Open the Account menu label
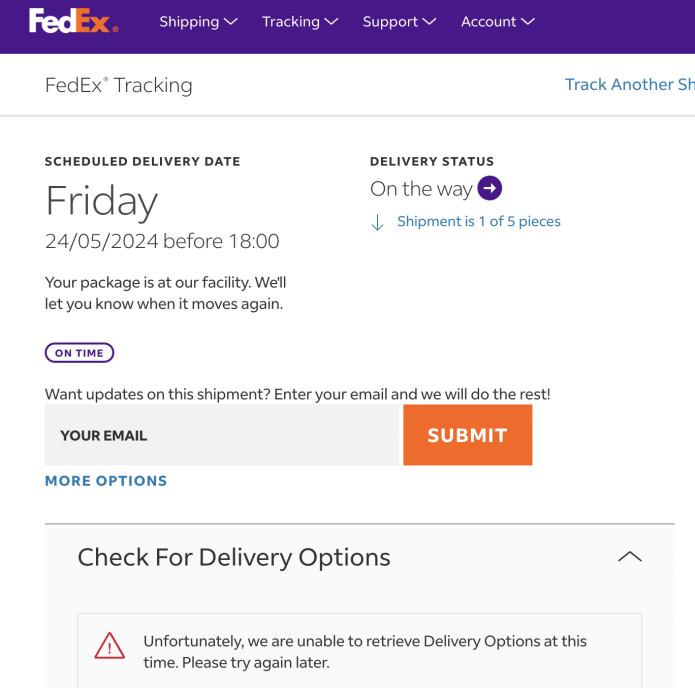This screenshot has width=695, height=688. (x=488, y=22)
